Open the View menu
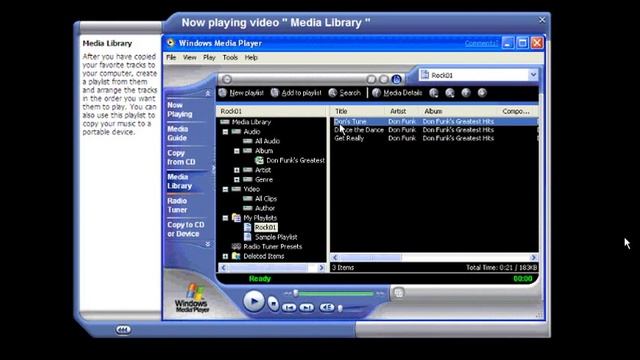The width and height of the screenshot is (640, 360). (x=189, y=58)
